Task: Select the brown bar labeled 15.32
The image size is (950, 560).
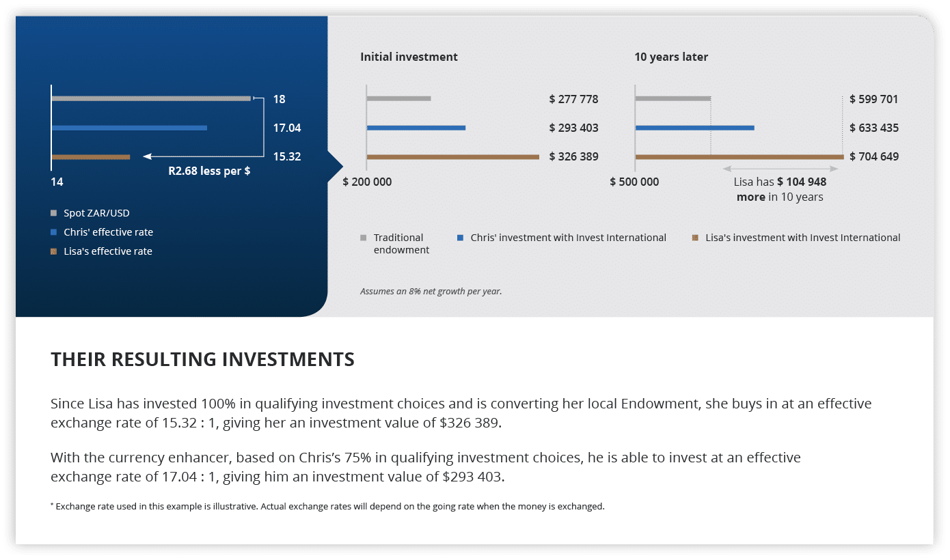Action: coord(91,157)
